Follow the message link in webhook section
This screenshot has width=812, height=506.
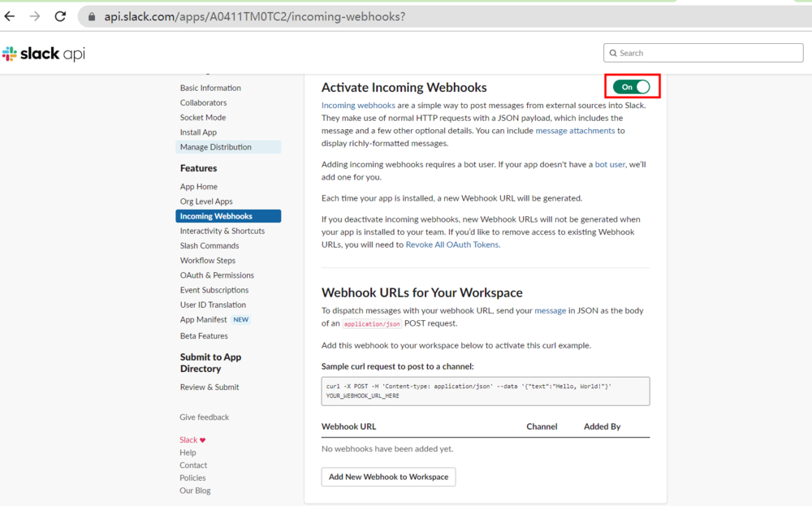click(550, 310)
